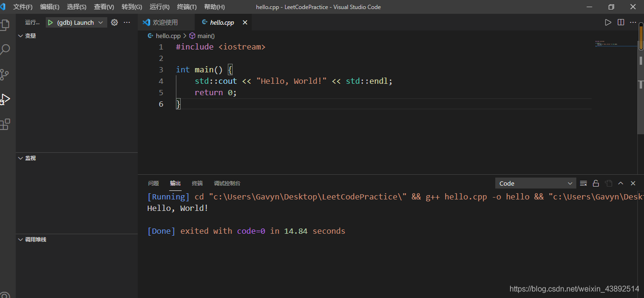Toggle output scroll lock icon
Viewport: 644px width, 298px height.
(596, 183)
